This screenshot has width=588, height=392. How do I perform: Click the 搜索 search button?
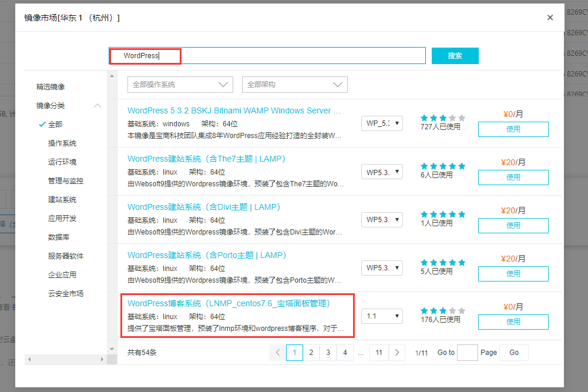click(455, 56)
